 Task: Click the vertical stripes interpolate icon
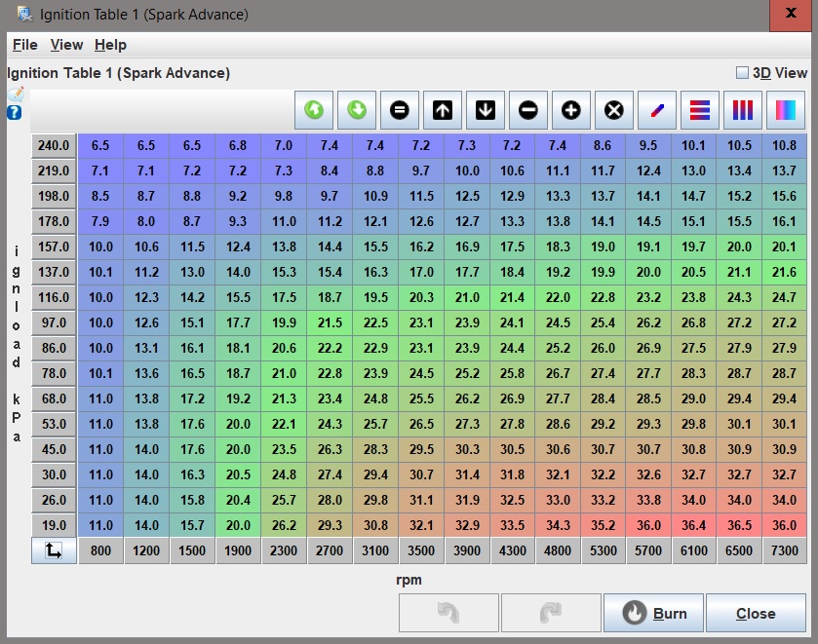coord(743,111)
